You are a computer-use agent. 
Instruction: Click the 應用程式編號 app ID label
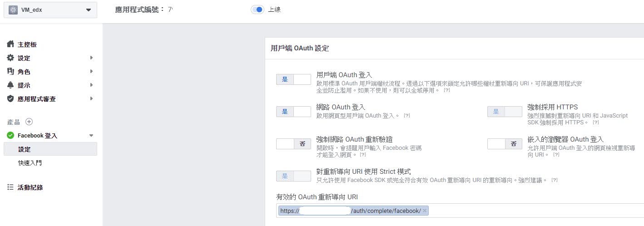click(x=140, y=9)
